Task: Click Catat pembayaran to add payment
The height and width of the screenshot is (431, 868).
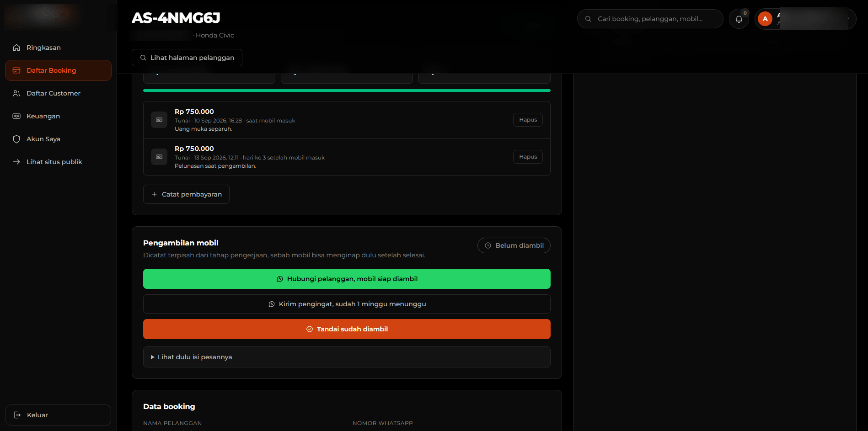Action: click(186, 194)
